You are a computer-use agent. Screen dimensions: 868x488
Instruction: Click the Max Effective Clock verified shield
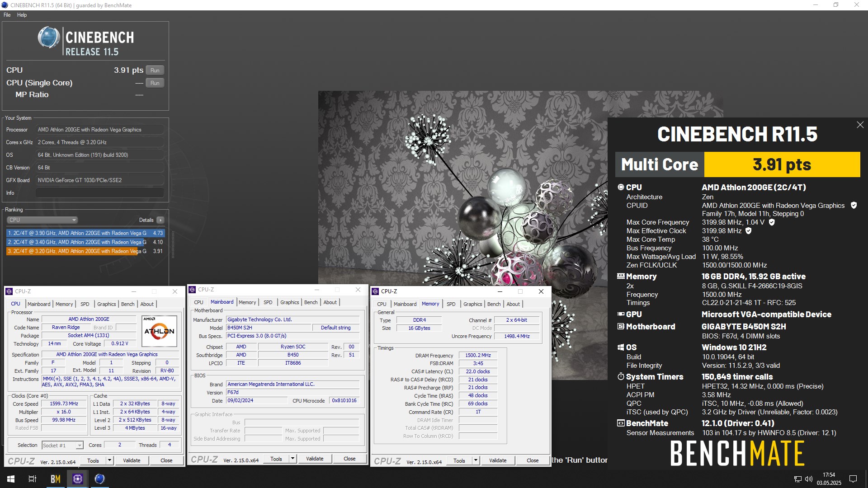click(748, 231)
